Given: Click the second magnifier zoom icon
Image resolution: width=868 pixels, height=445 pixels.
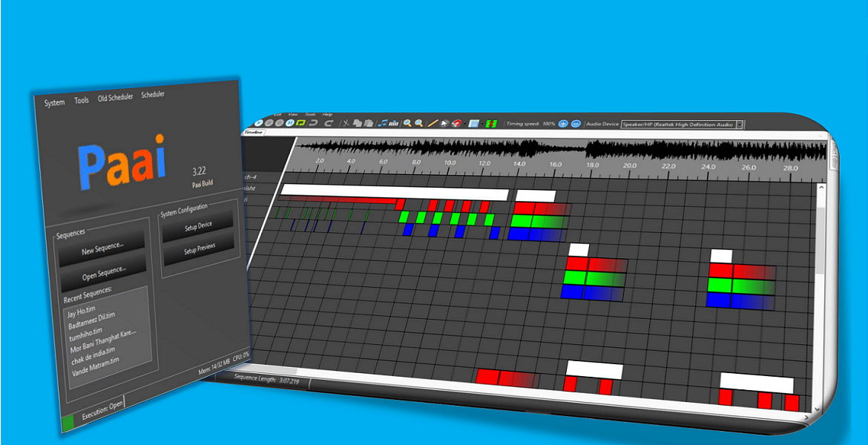Looking at the screenshot, I should tap(419, 123).
